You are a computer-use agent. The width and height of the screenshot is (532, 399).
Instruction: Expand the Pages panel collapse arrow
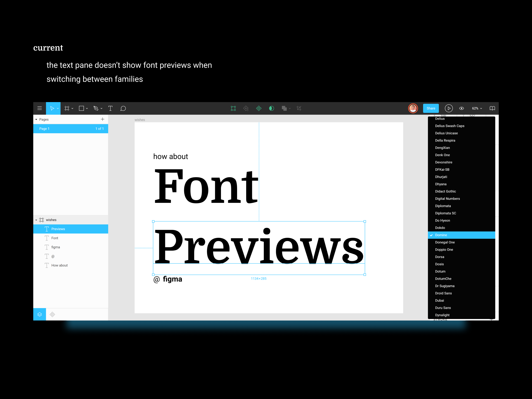click(x=36, y=119)
